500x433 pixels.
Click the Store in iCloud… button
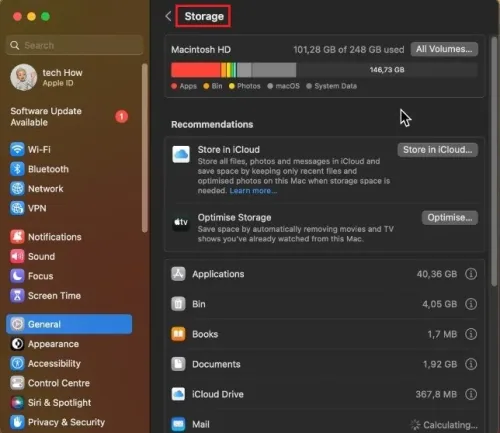coord(438,150)
